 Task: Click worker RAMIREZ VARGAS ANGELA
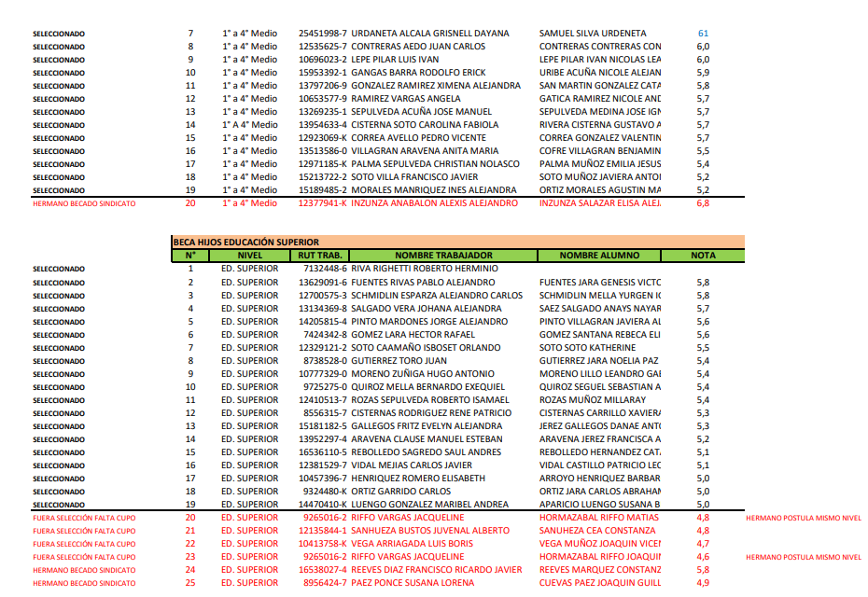[406, 99]
